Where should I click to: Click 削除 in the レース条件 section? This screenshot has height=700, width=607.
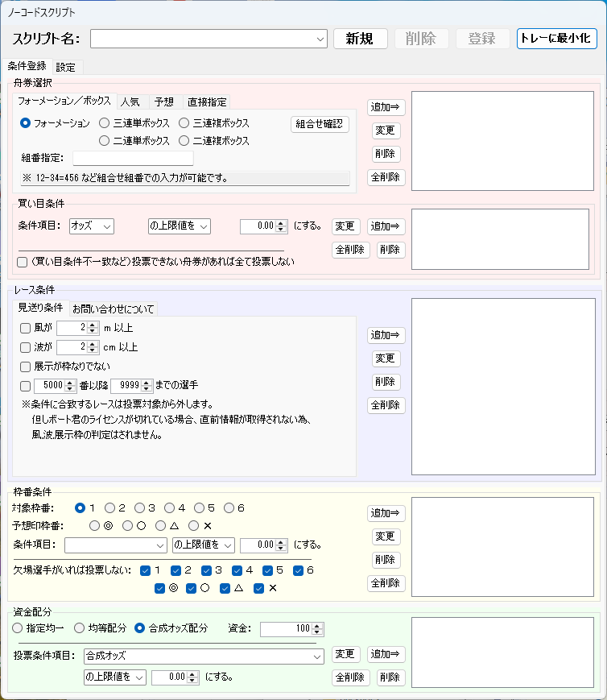pos(386,382)
